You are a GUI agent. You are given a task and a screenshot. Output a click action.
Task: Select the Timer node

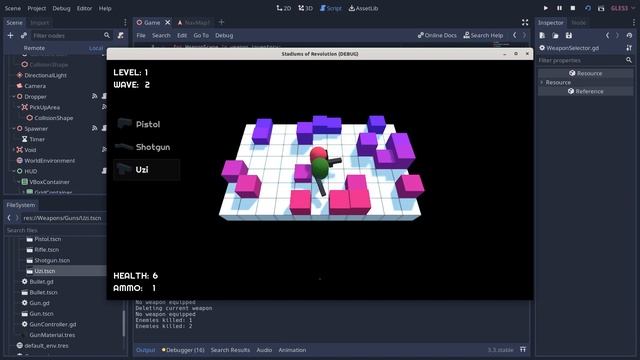[37, 139]
